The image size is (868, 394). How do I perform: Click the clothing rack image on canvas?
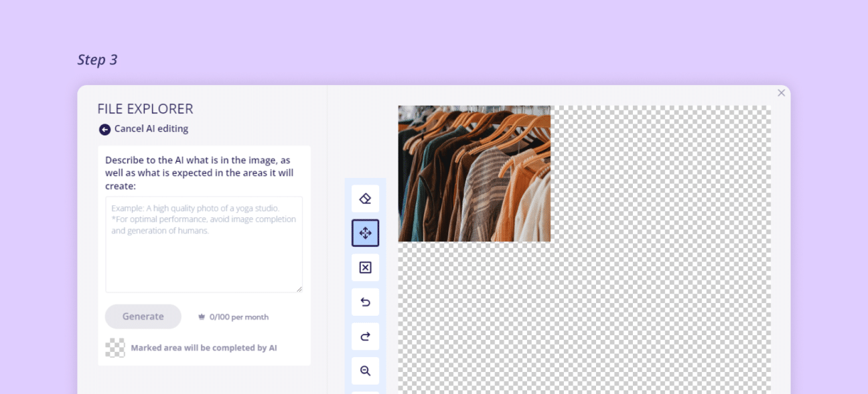(x=474, y=173)
